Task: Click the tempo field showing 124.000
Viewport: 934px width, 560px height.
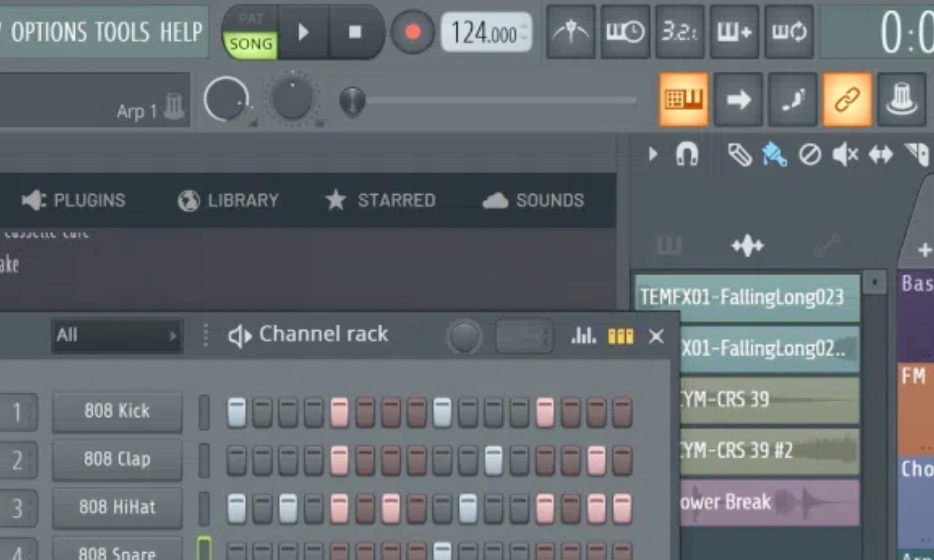Action: pyautogui.click(x=483, y=33)
